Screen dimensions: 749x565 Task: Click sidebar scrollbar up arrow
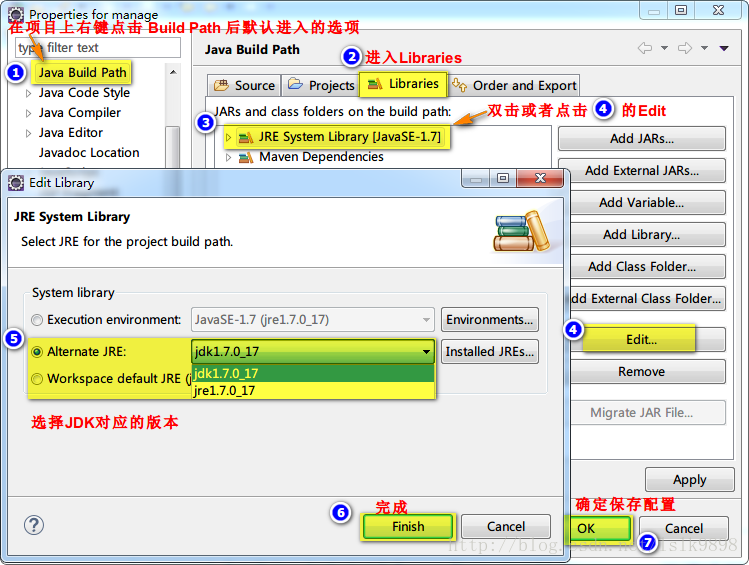(173, 72)
